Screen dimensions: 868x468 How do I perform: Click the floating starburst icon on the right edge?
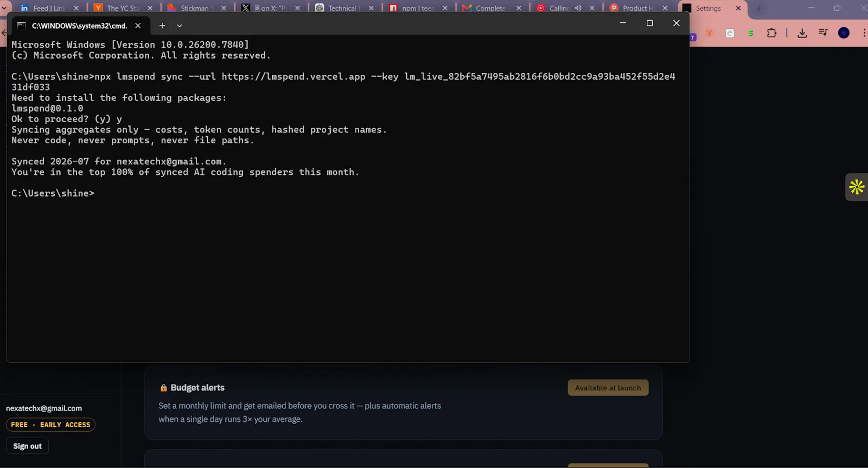point(857,187)
